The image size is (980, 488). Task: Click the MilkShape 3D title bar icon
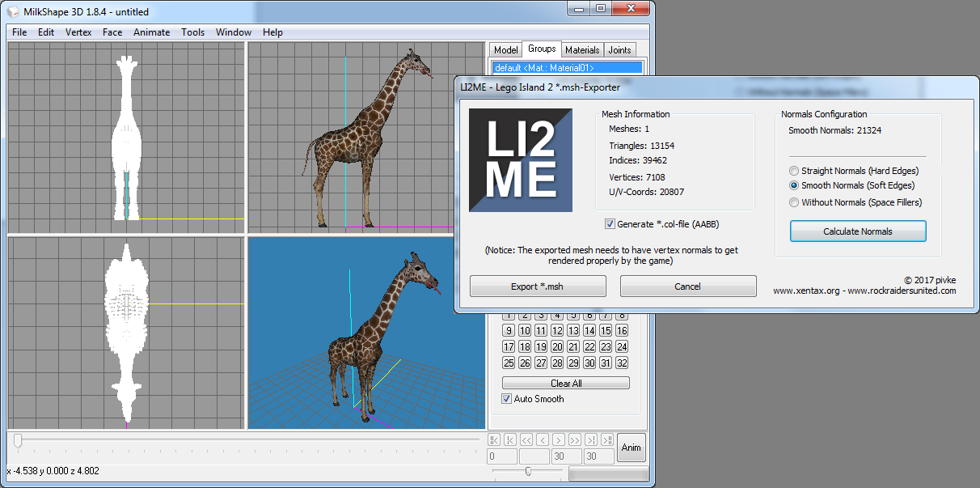tap(13, 12)
